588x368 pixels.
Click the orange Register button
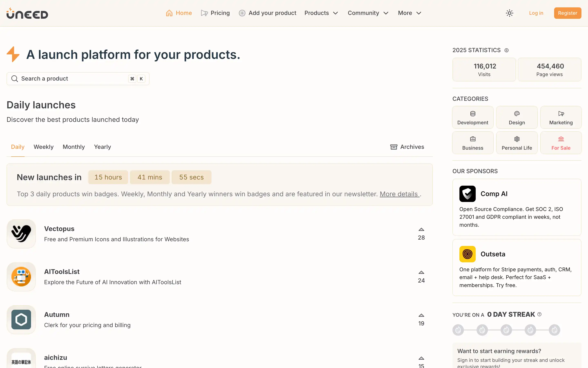pyautogui.click(x=568, y=13)
